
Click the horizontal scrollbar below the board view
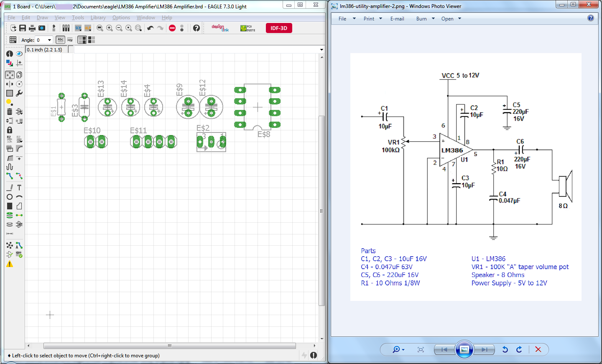click(169, 346)
